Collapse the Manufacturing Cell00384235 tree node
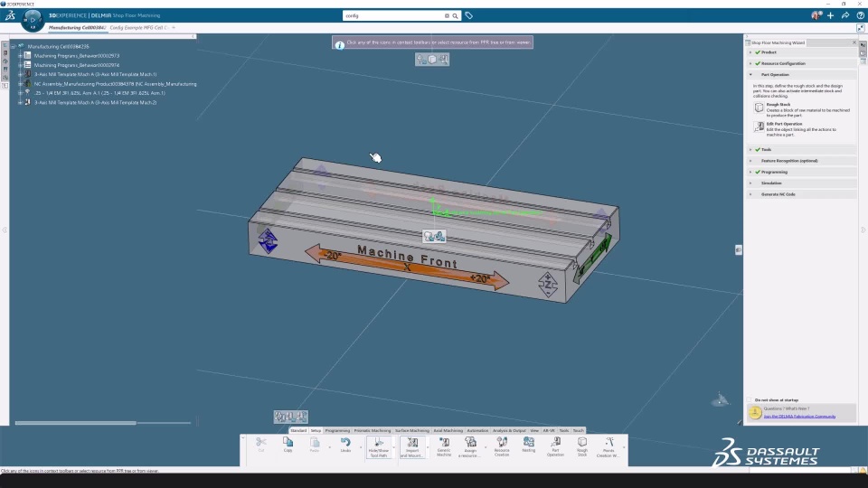This screenshot has height=488, width=868. 14,46
